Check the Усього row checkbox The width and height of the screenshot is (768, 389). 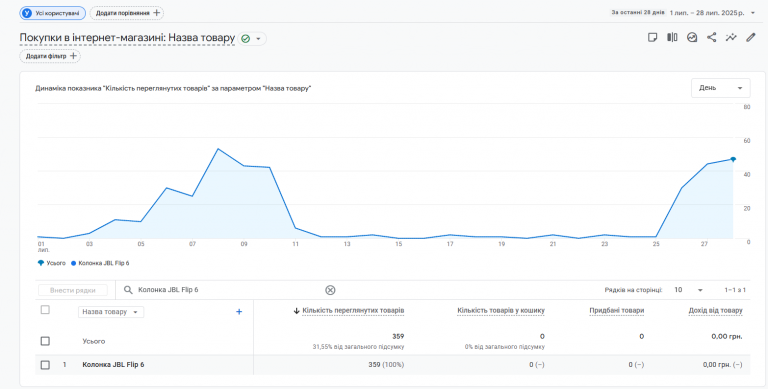pyautogui.click(x=45, y=341)
